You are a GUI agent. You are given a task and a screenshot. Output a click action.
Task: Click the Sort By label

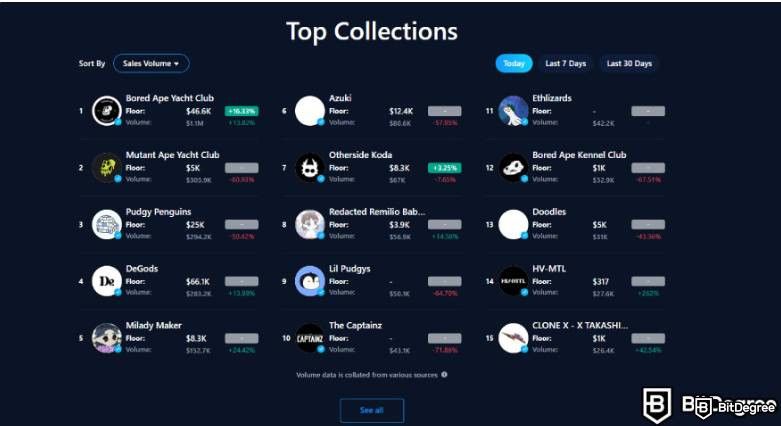[x=92, y=64]
